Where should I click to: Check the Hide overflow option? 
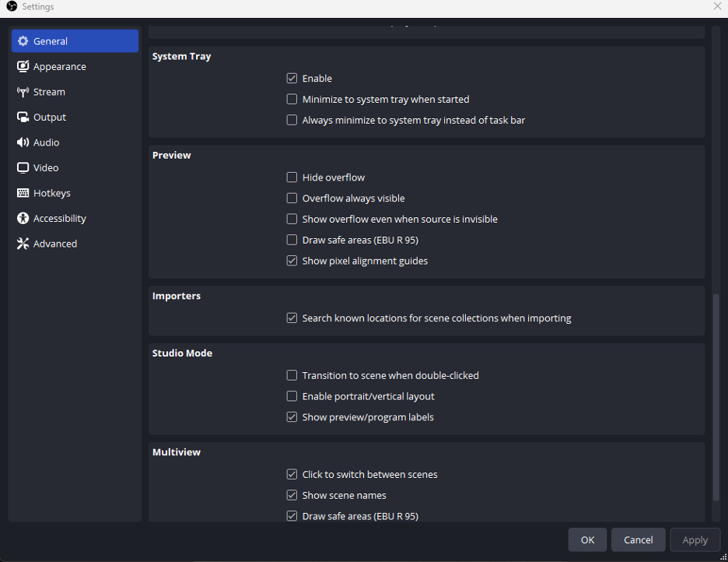pyautogui.click(x=292, y=177)
